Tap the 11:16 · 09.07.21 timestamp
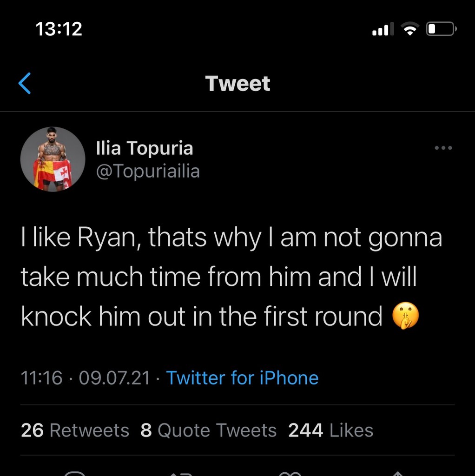 (x=86, y=377)
